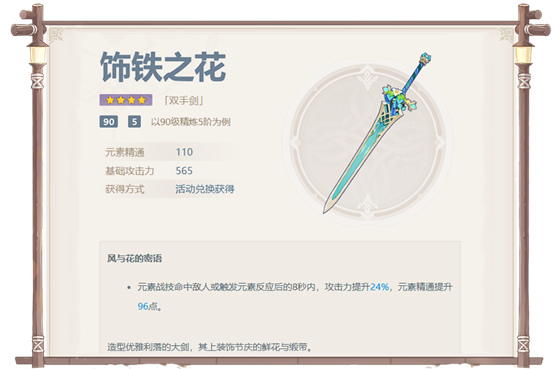The height and width of the screenshot is (369, 553).
Task: Click the 活动兑换获得 obtain method text
Action: [205, 189]
